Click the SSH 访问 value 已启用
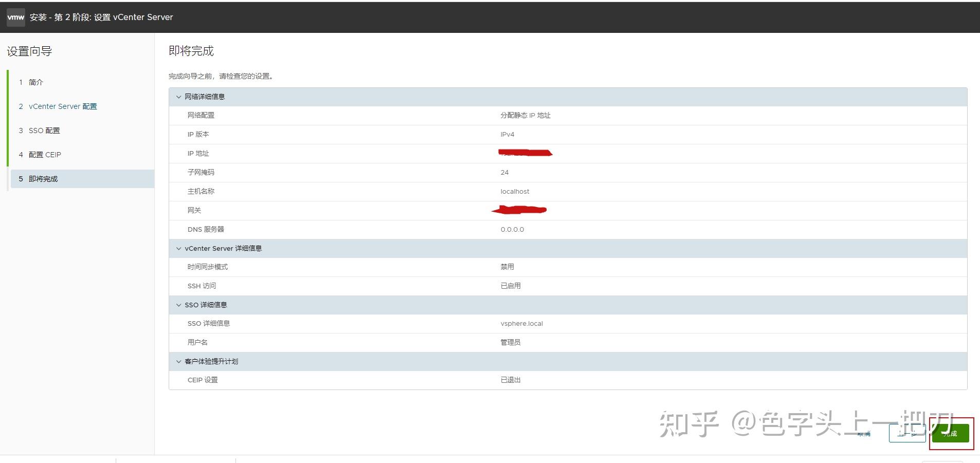 point(511,286)
